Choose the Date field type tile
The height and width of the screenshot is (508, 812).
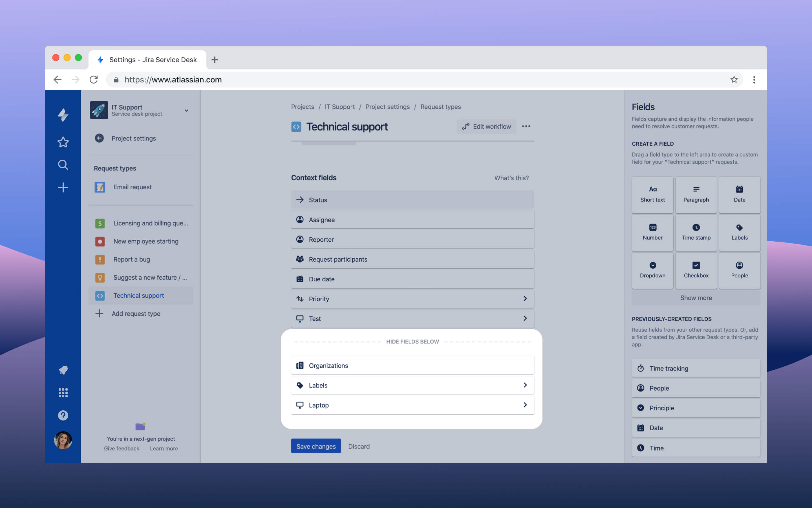pos(740,194)
